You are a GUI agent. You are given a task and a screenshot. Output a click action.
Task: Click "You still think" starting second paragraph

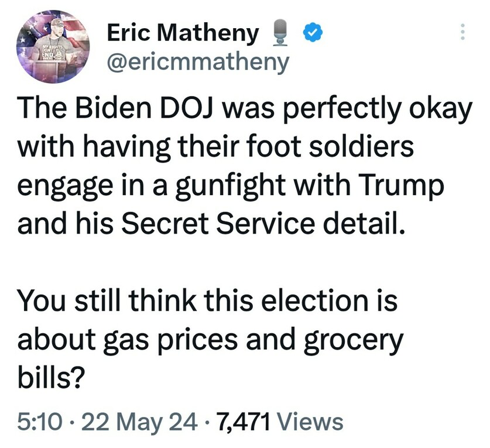pos(107,300)
